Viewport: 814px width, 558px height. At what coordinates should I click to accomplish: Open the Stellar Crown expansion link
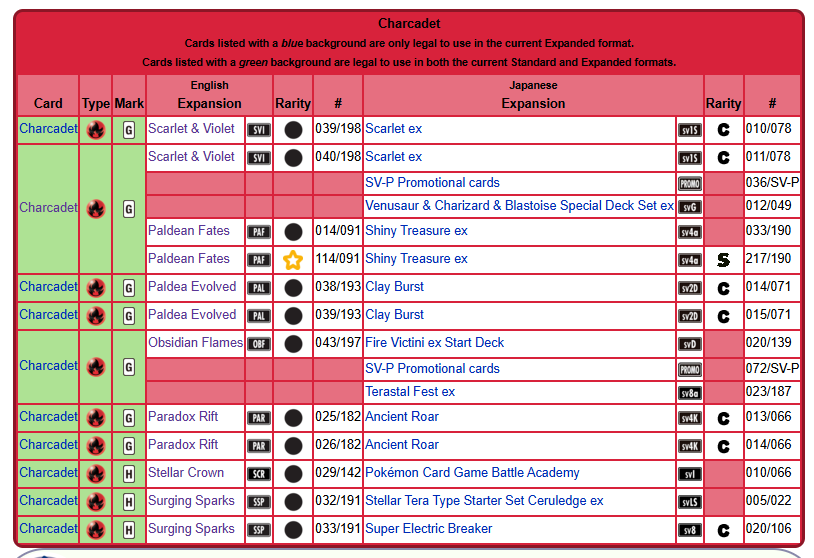[x=186, y=472]
